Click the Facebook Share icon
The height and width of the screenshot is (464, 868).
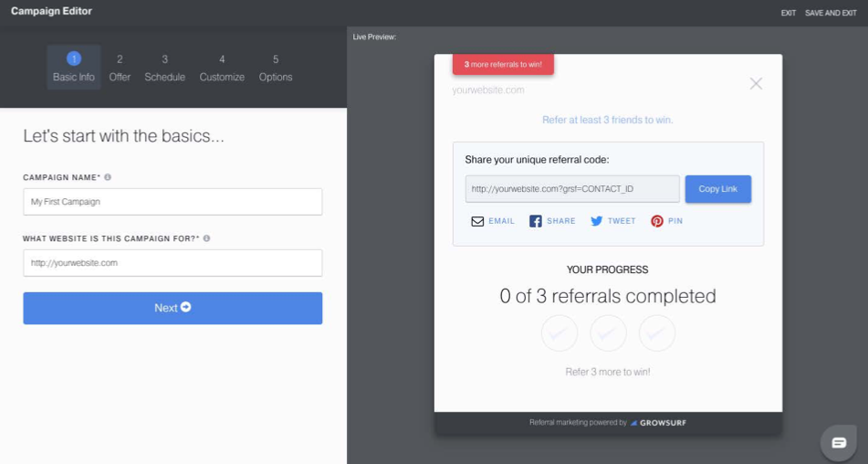(x=535, y=221)
